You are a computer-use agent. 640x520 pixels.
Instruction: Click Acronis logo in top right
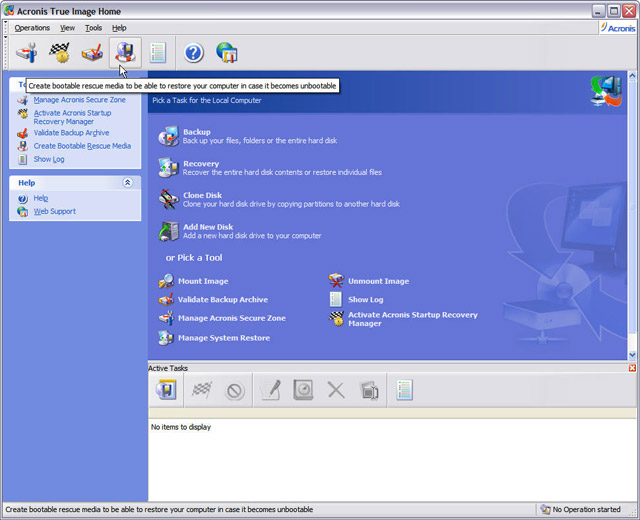pos(617,28)
